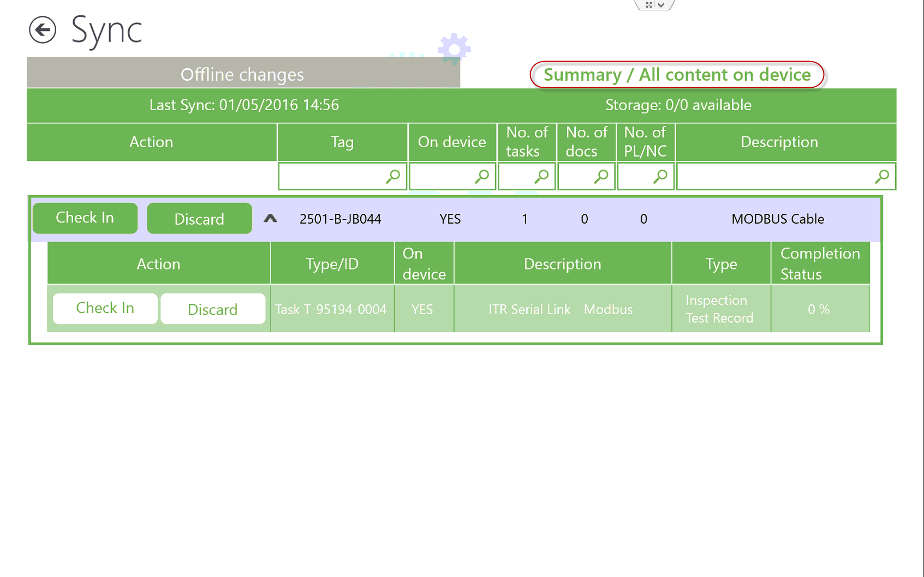924x577 pixels.
Task: Click magnifier icon in Tag filter
Action: click(x=393, y=176)
